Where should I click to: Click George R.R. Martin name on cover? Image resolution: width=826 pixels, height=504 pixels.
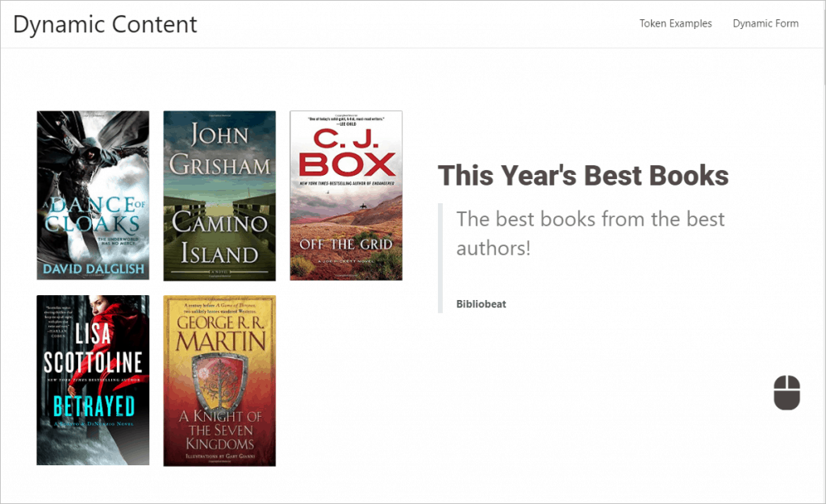[x=221, y=333]
